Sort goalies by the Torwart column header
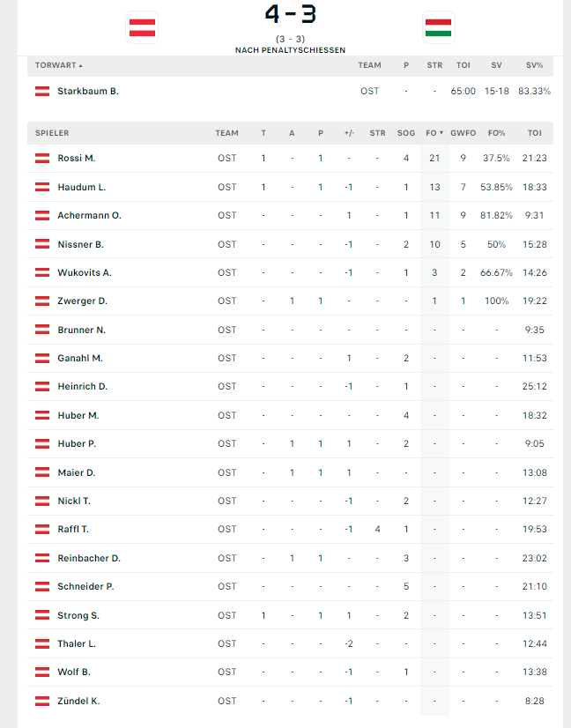The height and width of the screenshot is (728, 571). (56, 65)
